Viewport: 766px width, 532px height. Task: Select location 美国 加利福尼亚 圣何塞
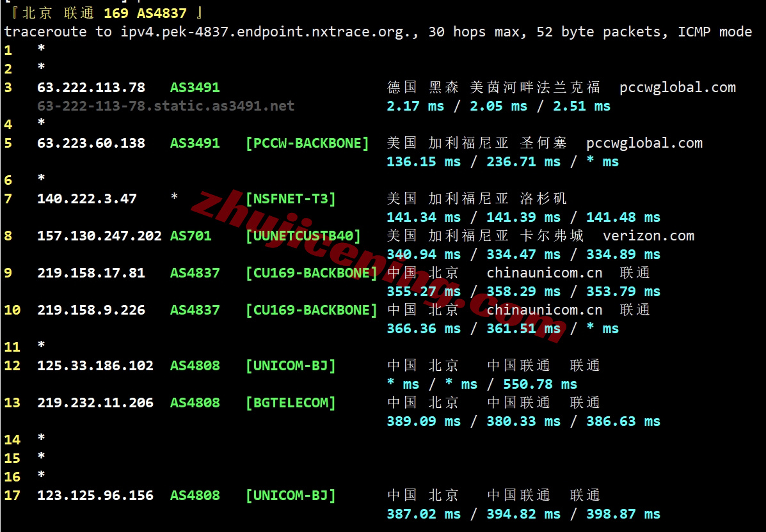pyautogui.click(x=477, y=143)
